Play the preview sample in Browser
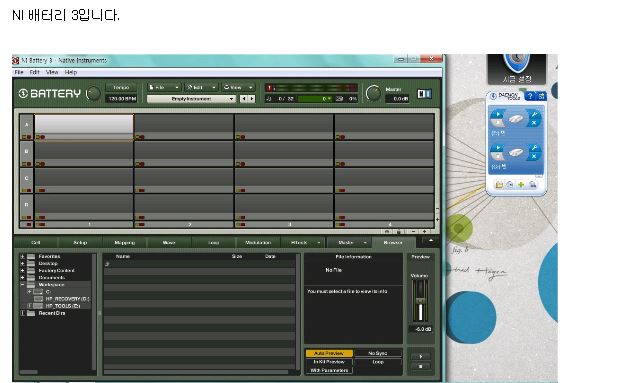633x383 pixels. 420,356
